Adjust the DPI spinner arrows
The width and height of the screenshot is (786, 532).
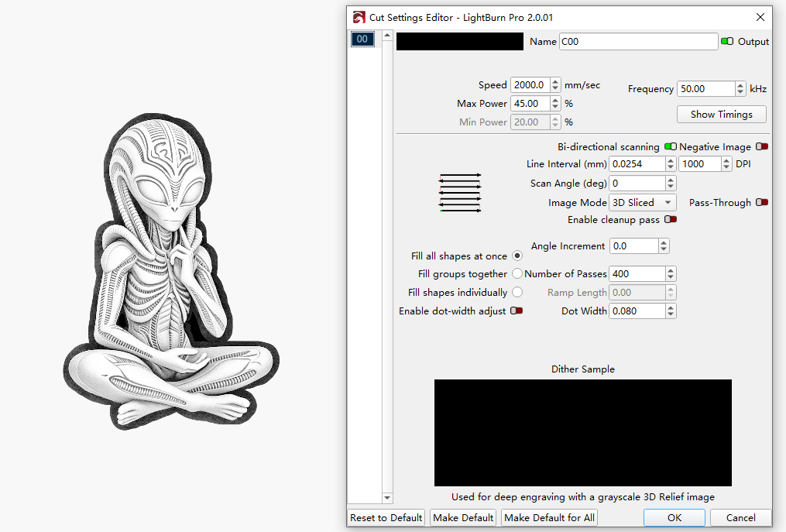point(727,164)
